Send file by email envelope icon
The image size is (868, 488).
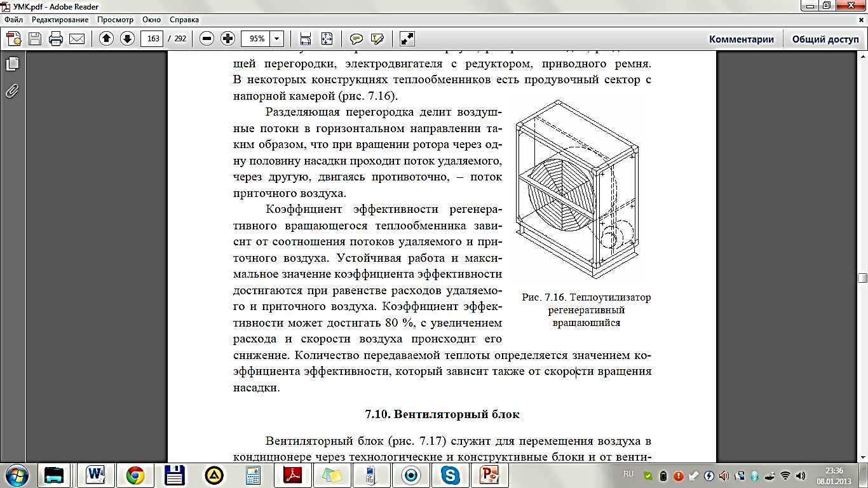click(x=77, y=39)
